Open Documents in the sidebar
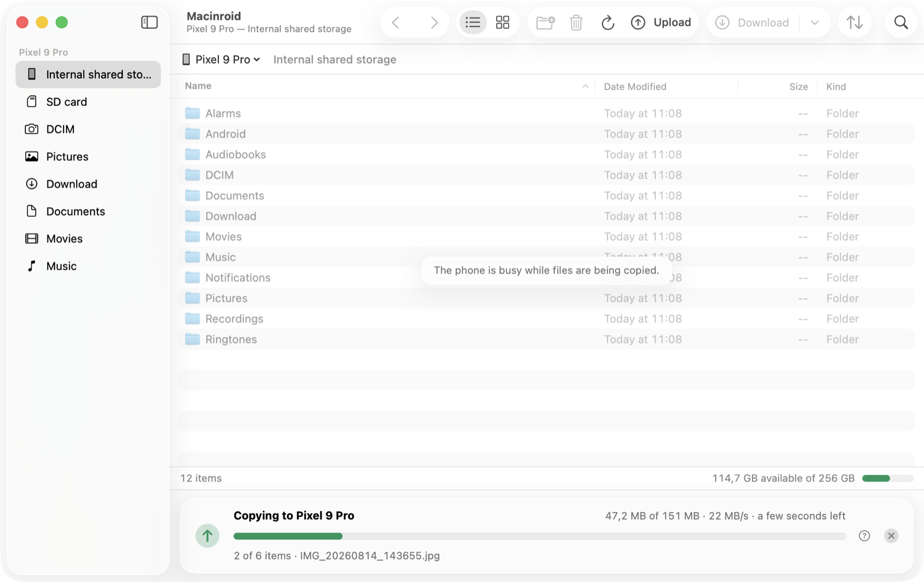The image size is (924, 582). [88, 212]
